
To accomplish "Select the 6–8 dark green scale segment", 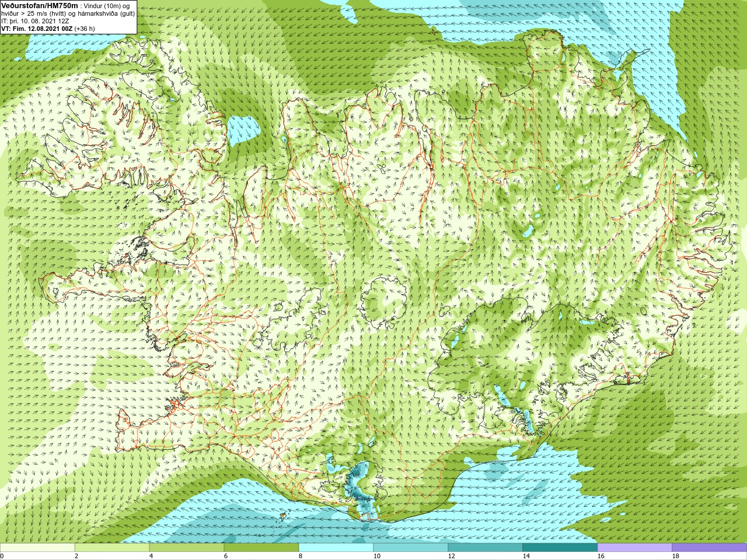I will click(261, 548).
